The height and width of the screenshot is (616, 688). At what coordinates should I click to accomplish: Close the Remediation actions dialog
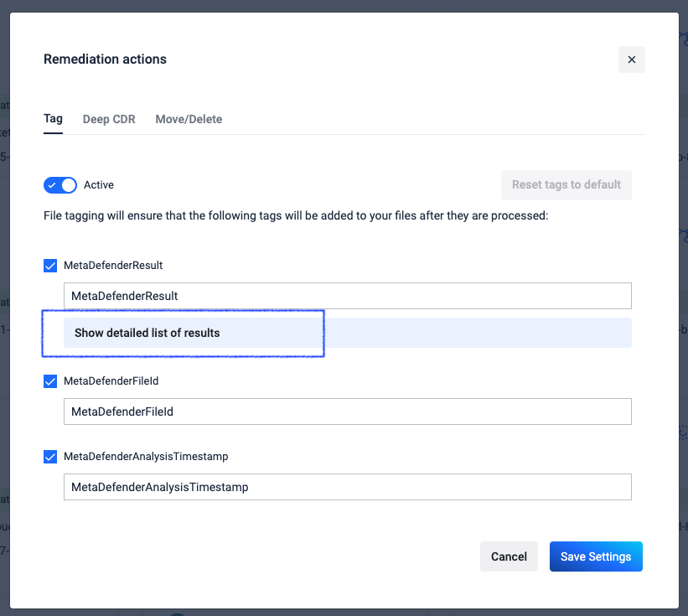(631, 60)
